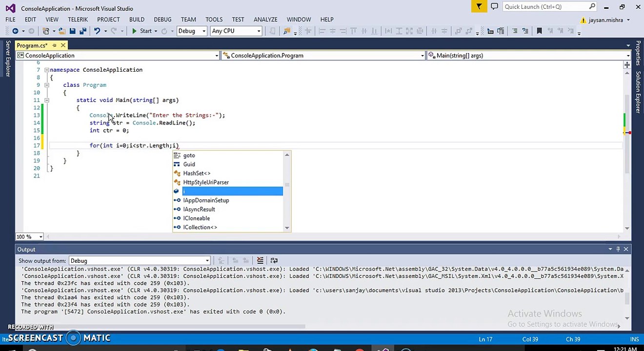The height and width of the screenshot is (351, 644).
Task: Open the EDIT menu
Action: click(x=30, y=19)
